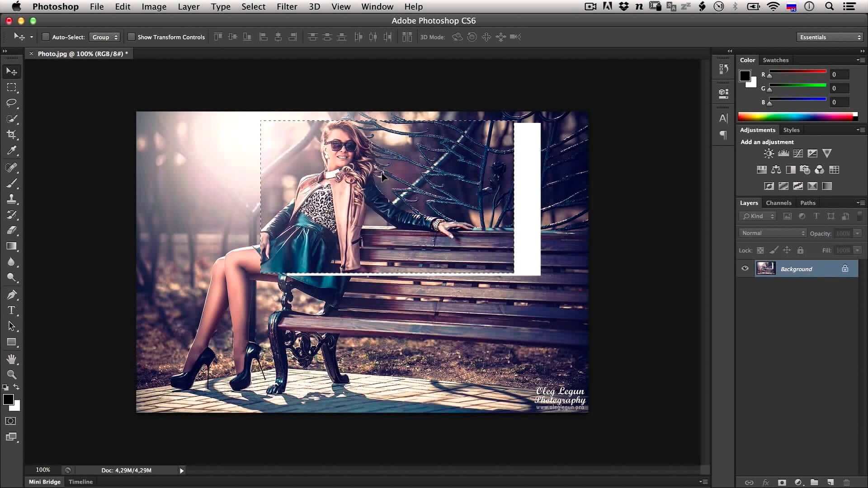Image resolution: width=868 pixels, height=488 pixels.
Task: Select the Clone Stamp tool
Action: click(11, 199)
